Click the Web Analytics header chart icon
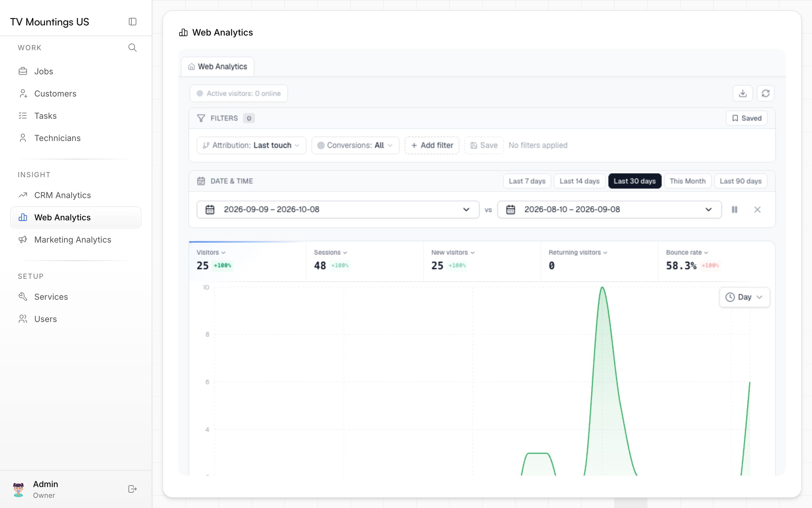Screen dimensions: 812x508 (x=183, y=33)
